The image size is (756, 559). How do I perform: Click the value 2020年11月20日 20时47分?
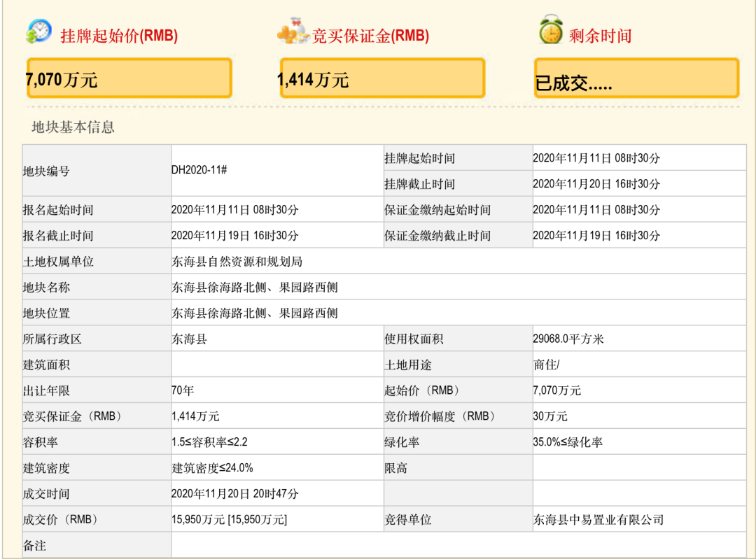pyautogui.click(x=234, y=494)
